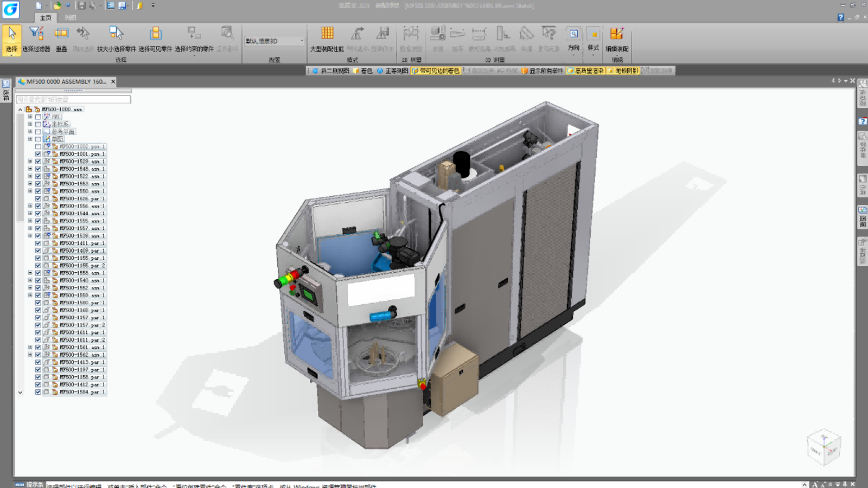Toggle the MP500-1529.asm:1 checkbox

38,162
